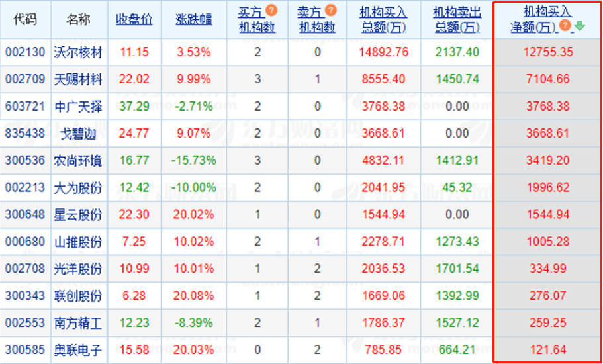Open stock code 002213

(25, 187)
